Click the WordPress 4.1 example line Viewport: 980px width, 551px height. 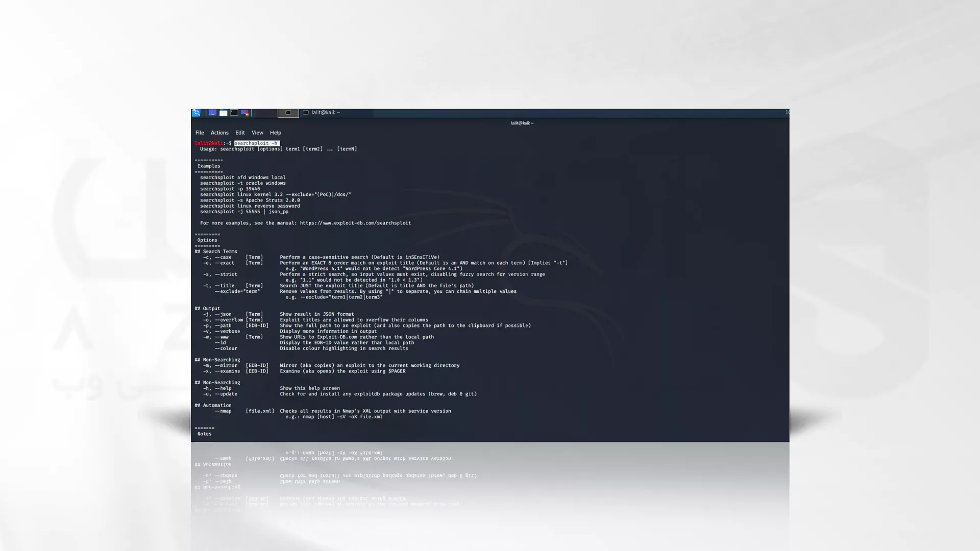374,269
